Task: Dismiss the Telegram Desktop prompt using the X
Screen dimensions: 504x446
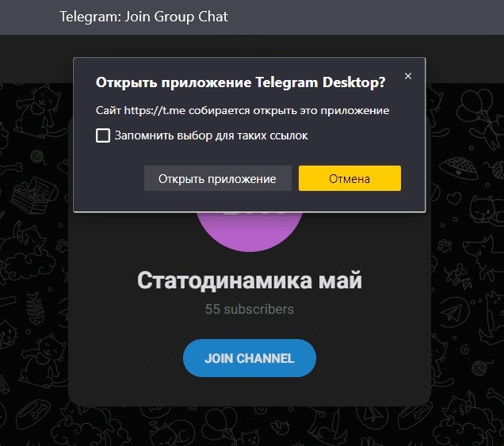Action: pos(408,76)
